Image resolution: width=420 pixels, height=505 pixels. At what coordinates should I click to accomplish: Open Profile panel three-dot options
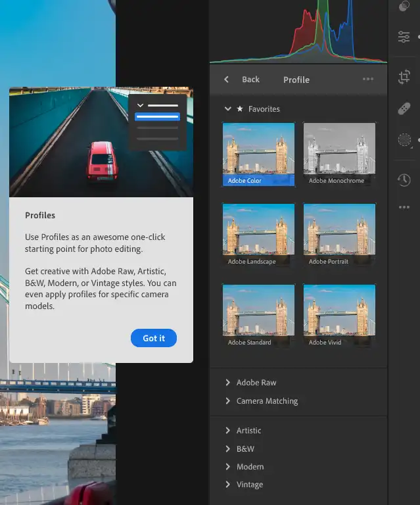[x=368, y=79]
